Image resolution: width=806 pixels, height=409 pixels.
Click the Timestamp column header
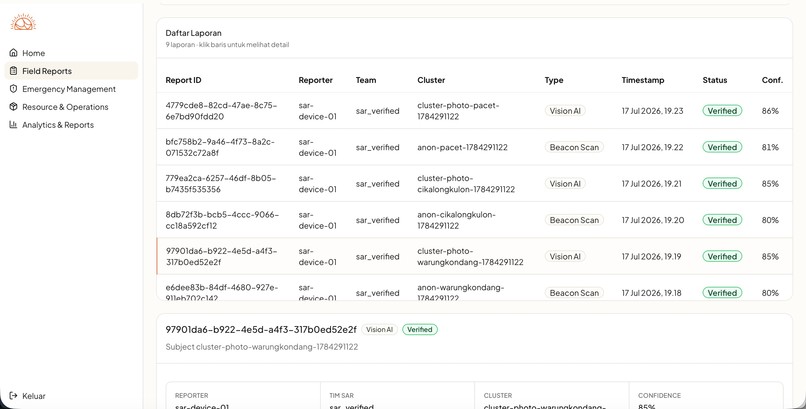(x=643, y=80)
